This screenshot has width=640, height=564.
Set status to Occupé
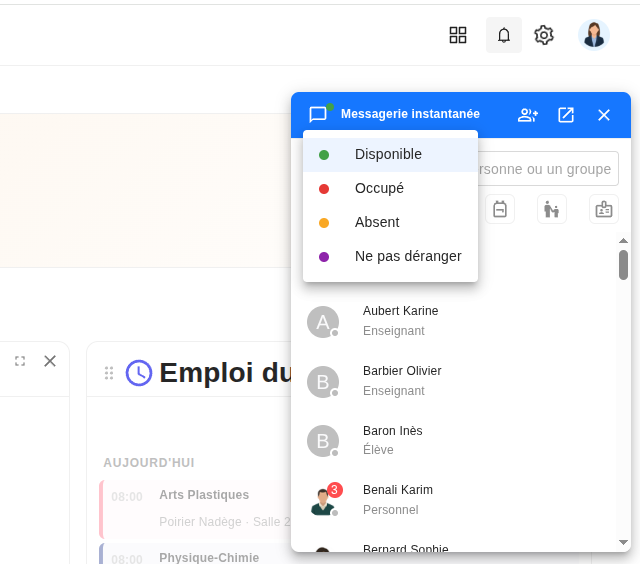(390, 189)
